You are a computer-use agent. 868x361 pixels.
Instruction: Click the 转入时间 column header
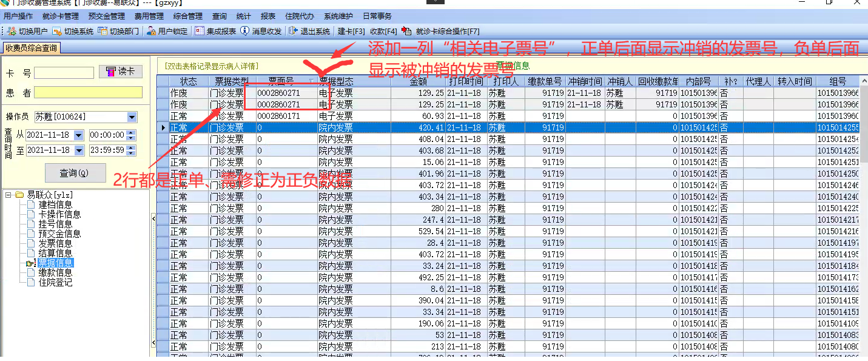tap(795, 81)
